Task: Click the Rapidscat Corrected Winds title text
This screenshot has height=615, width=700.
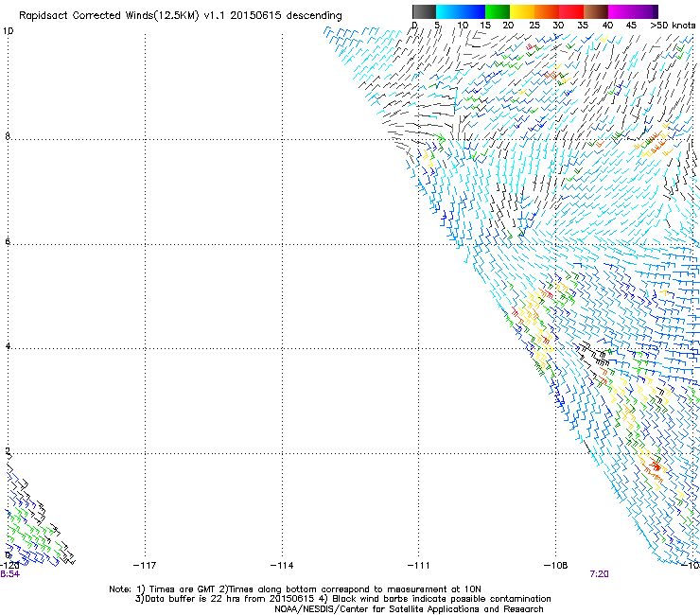Action: point(181,16)
